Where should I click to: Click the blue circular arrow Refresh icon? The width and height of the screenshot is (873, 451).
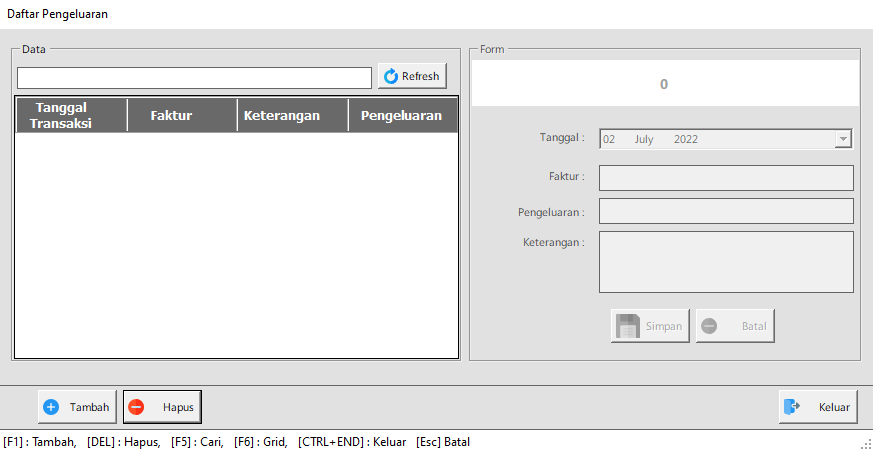click(391, 76)
